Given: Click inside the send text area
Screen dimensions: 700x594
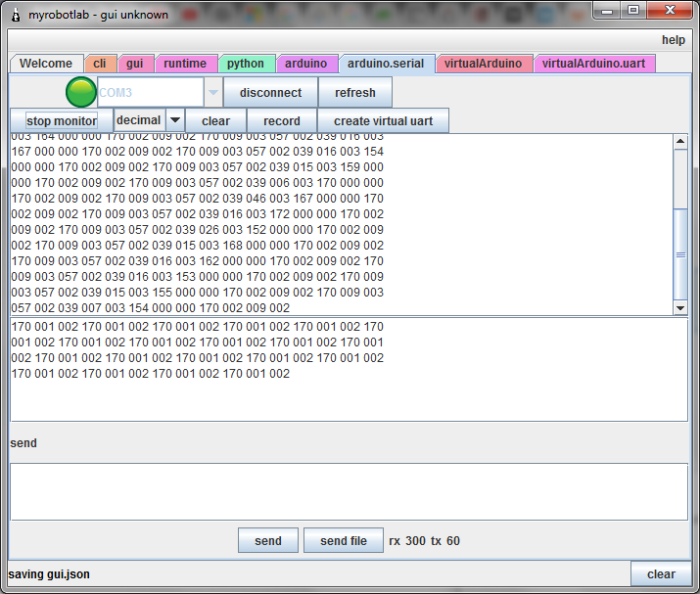Looking at the screenshot, I should pos(349,491).
